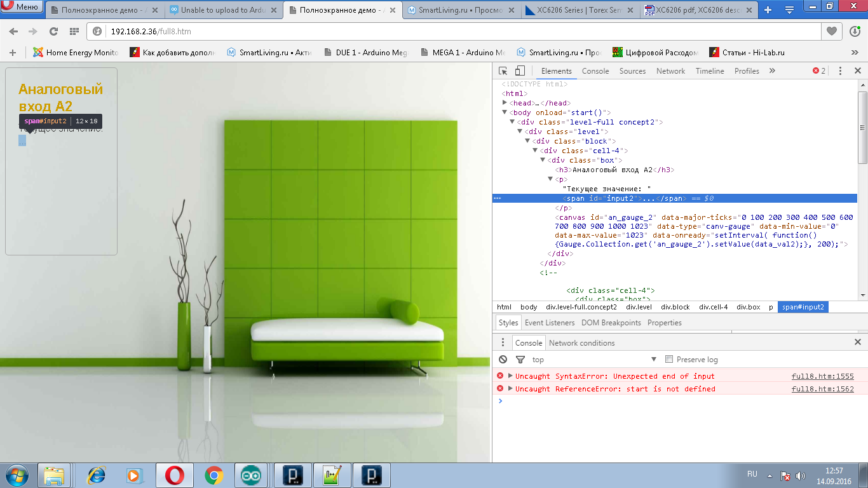Expand the Uncaught SyntaxError message
Screen dimensions: 868x488
click(x=510, y=376)
